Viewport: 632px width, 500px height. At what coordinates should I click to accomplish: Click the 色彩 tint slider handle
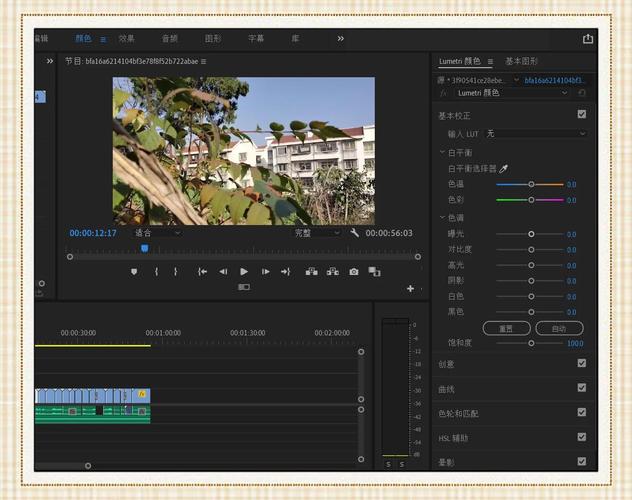coord(531,200)
